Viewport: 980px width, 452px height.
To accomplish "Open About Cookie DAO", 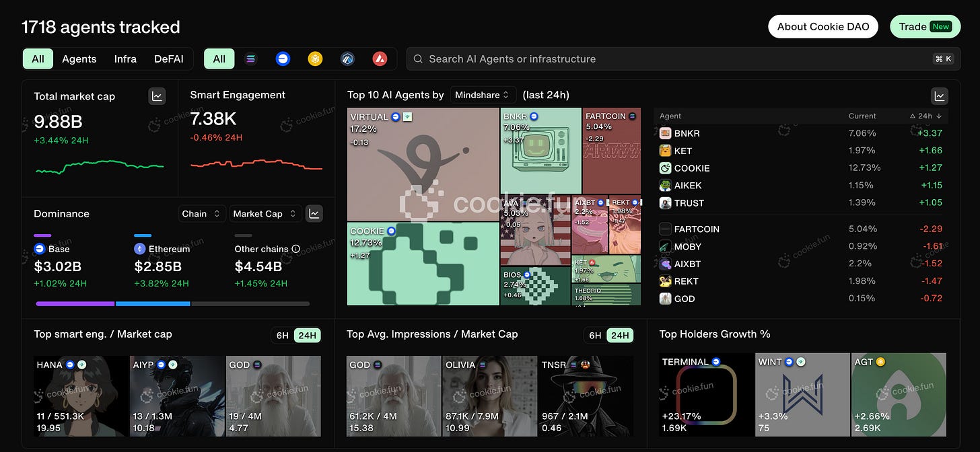I will tap(823, 27).
